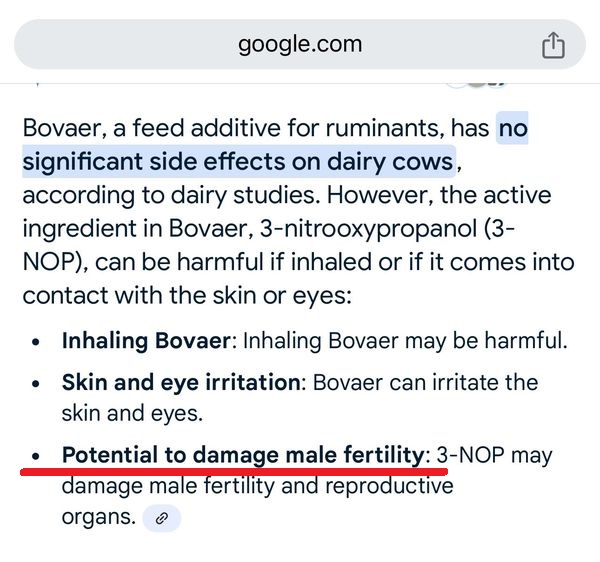The width and height of the screenshot is (600, 562).
Task: Click the 'Skin and eye irritation' heading
Action: point(181,382)
